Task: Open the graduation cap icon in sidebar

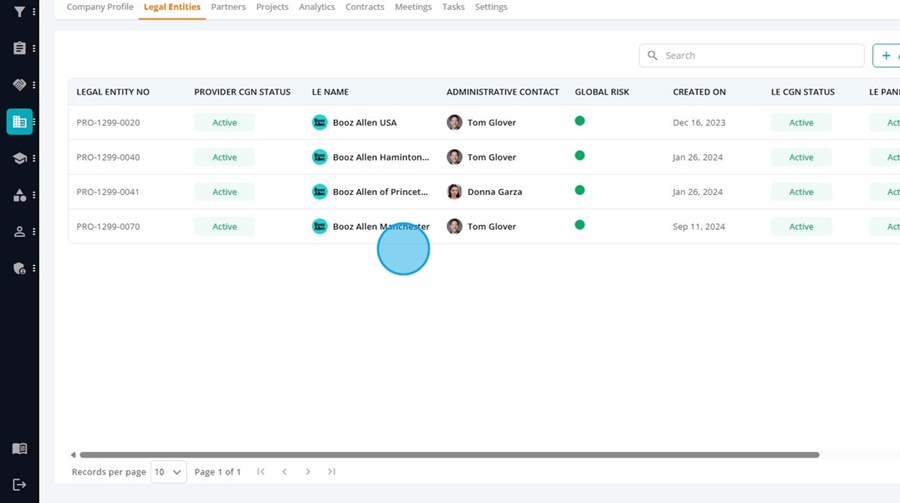Action: click(19, 158)
